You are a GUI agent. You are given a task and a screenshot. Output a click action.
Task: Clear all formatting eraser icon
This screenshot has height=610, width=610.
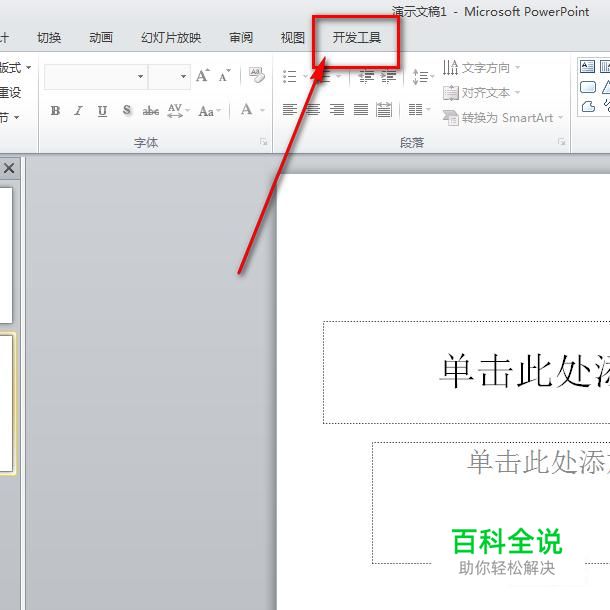[x=257, y=75]
